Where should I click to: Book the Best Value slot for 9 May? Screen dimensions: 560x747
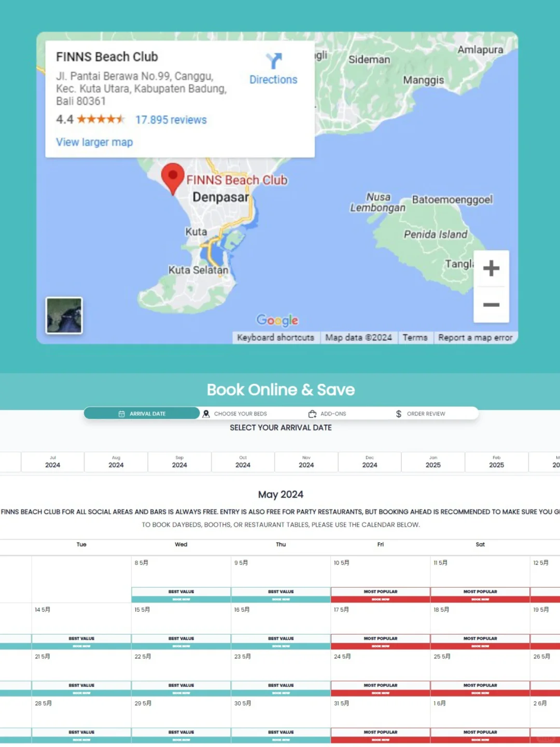[x=281, y=595]
